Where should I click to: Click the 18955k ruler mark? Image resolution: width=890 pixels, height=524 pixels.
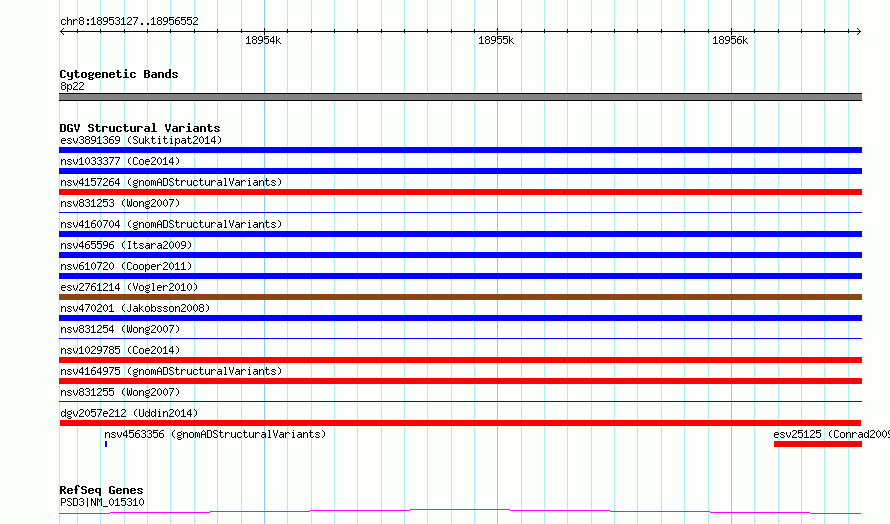496,40
